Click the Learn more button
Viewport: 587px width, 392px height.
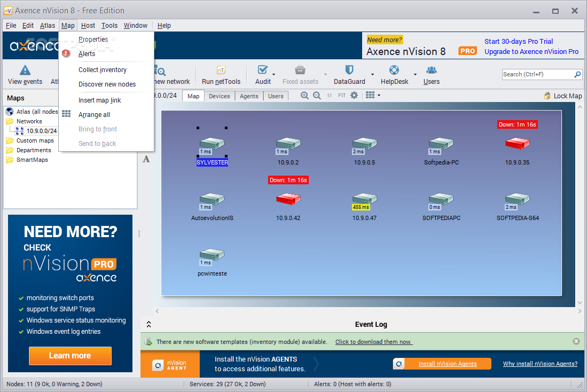tap(70, 356)
